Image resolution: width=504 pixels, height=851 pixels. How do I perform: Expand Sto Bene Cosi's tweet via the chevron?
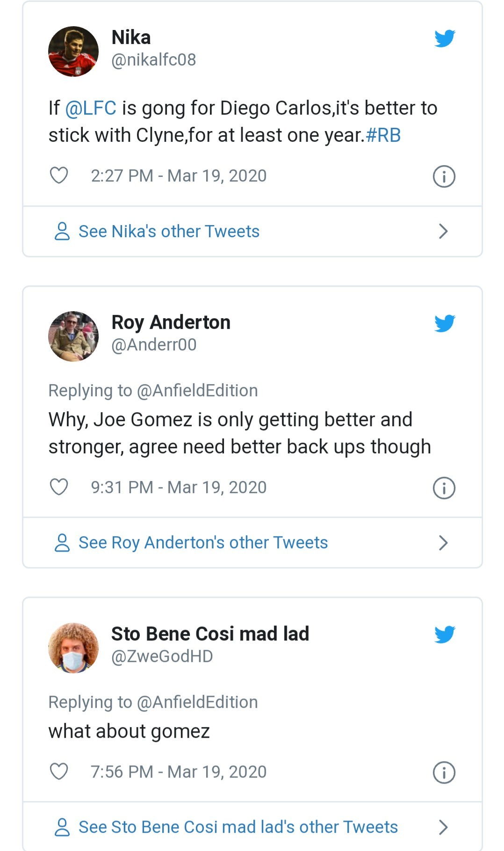click(x=443, y=826)
